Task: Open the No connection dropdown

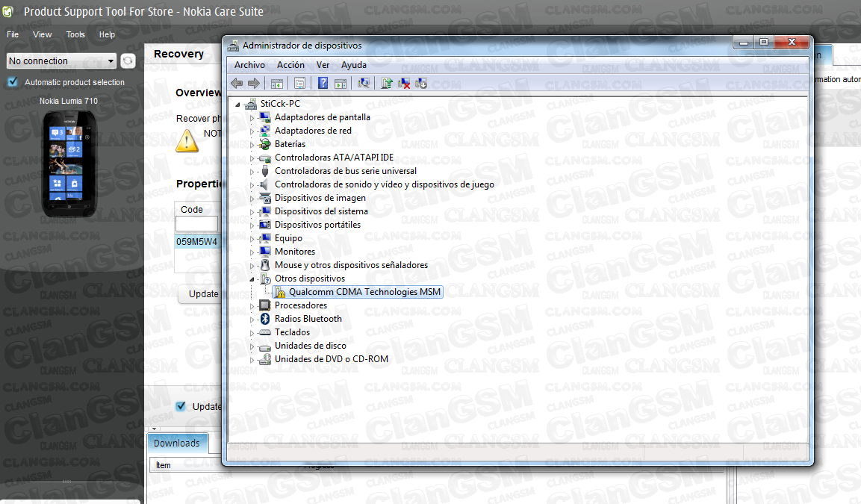Action: point(61,61)
